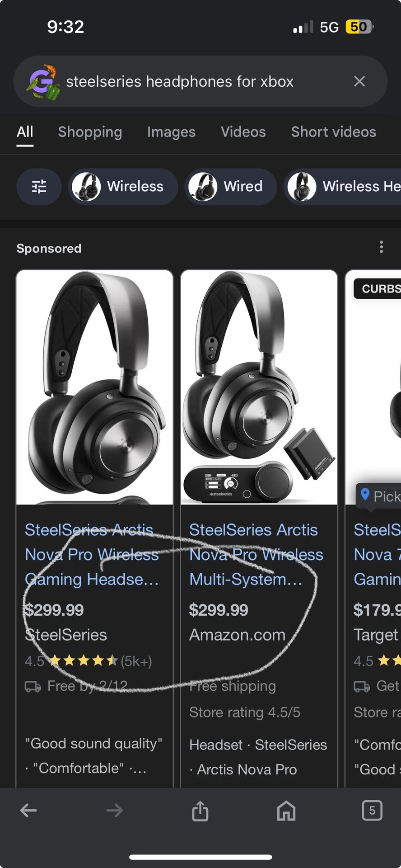This screenshot has height=868, width=401.
Task: Switch to the Shopping tab
Action: (x=90, y=132)
